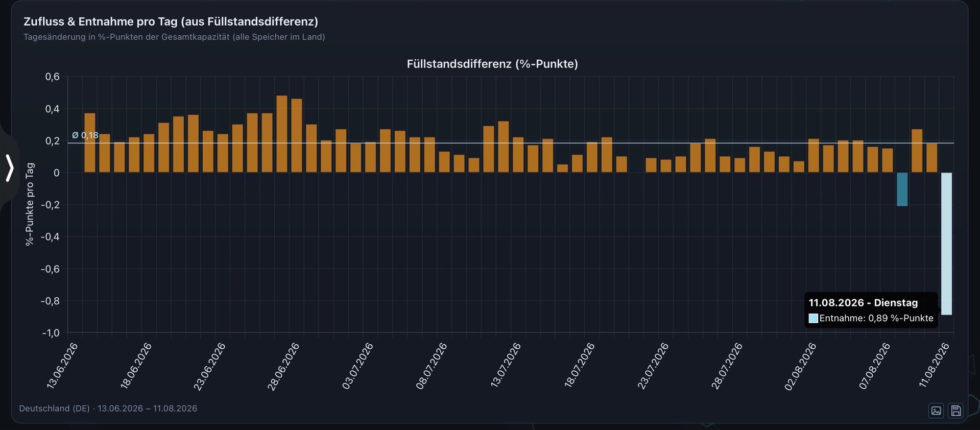This screenshot has height=430, width=980.
Task: Click the x-axis date 18.06.2026
Action: tap(136, 366)
